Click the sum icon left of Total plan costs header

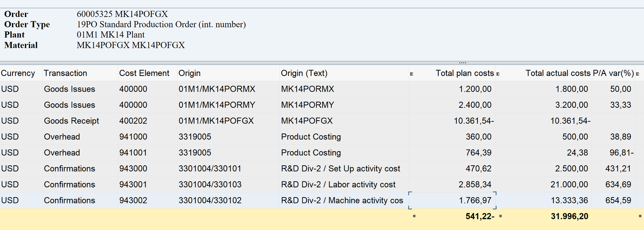[x=411, y=74]
